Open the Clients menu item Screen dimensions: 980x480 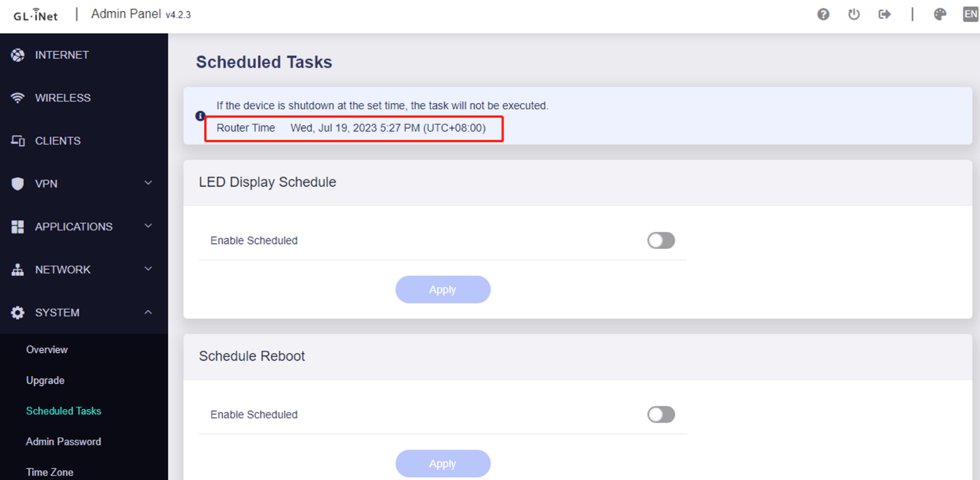(58, 141)
